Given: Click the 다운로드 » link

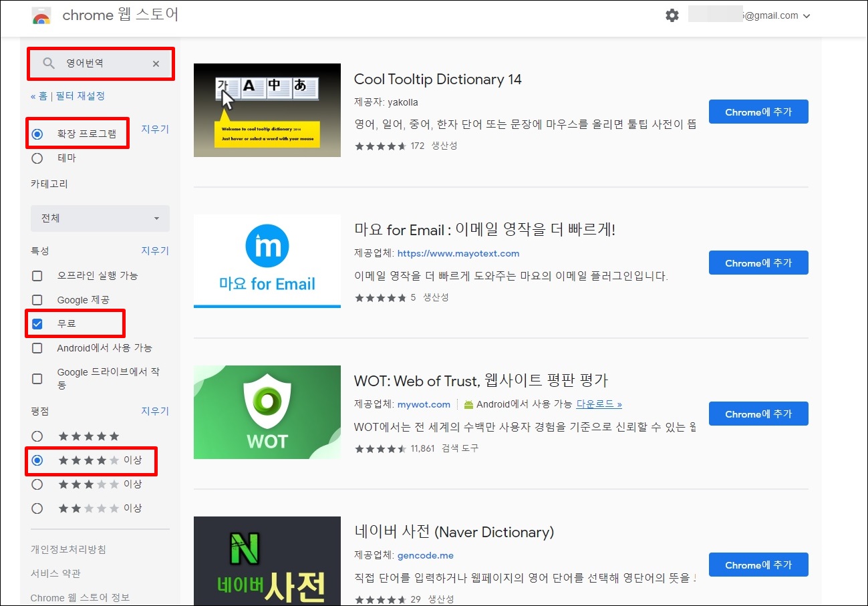Looking at the screenshot, I should (599, 404).
